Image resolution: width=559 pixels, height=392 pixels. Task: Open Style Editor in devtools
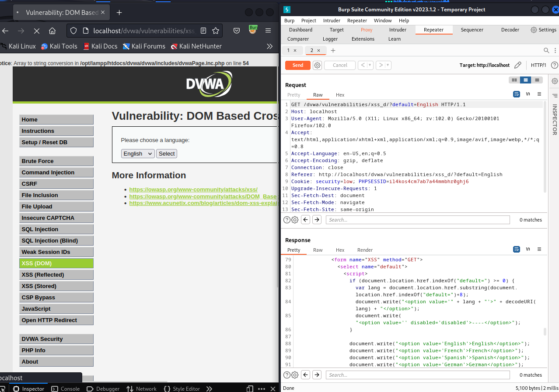(x=182, y=389)
